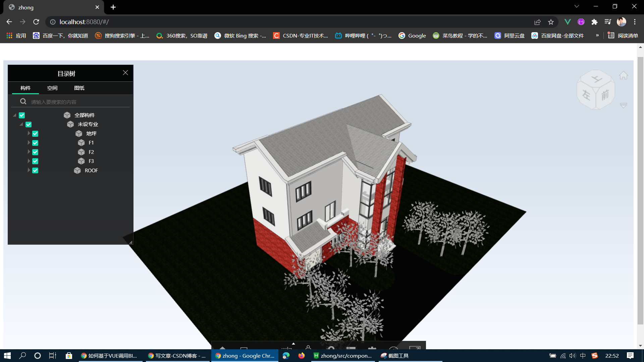Toggle the ROOF visibility checkbox

35,171
